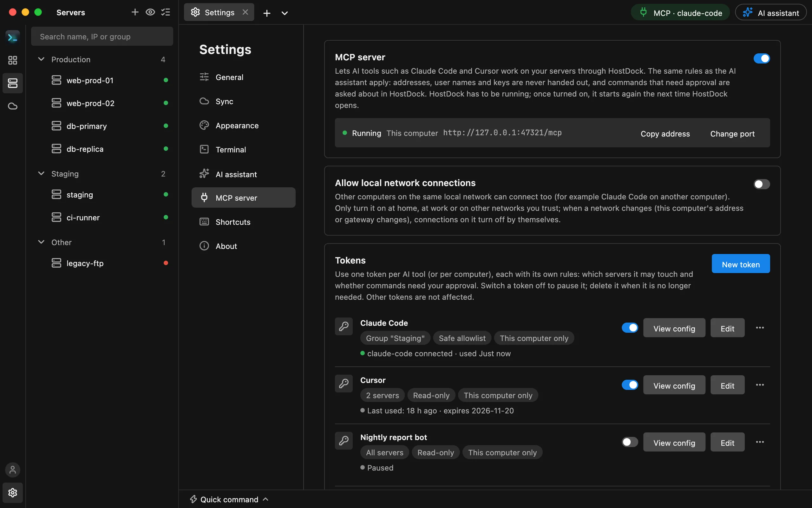Click the key icon of Claude Code token
812x508 pixels.
(x=344, y=326)
